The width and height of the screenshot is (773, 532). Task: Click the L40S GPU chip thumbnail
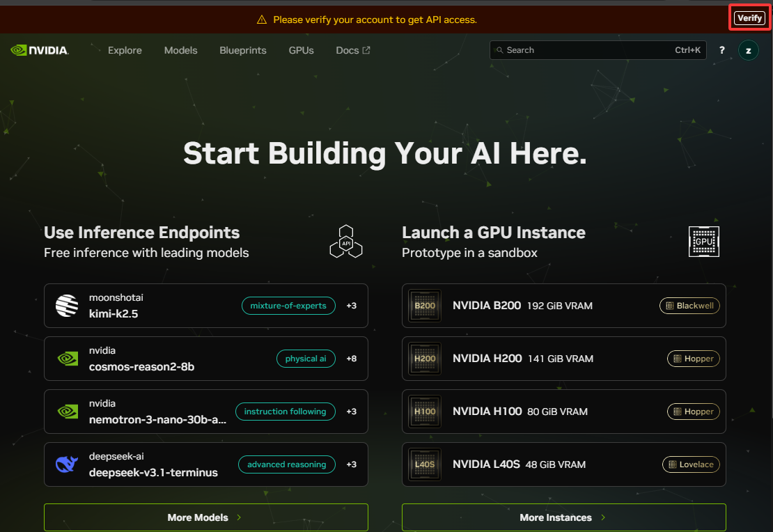424,464
